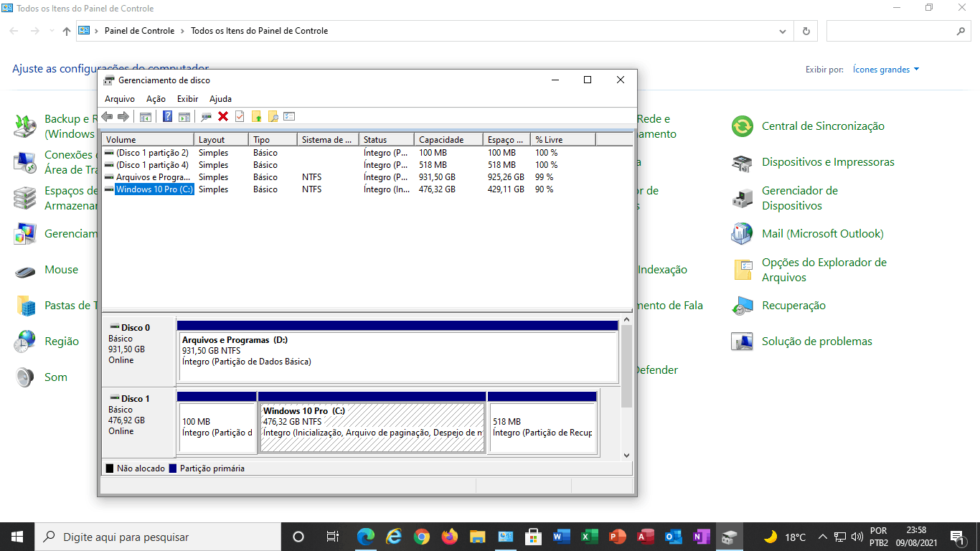Open the Ação menu
The image size is (980, 551).
click(x=156, y=99)
